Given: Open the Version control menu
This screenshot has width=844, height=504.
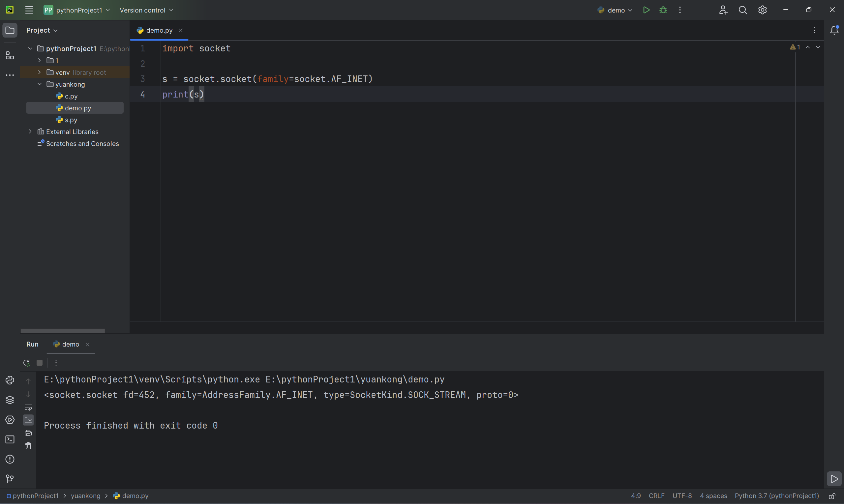Looking at the screenshot, I should (146, 10).
